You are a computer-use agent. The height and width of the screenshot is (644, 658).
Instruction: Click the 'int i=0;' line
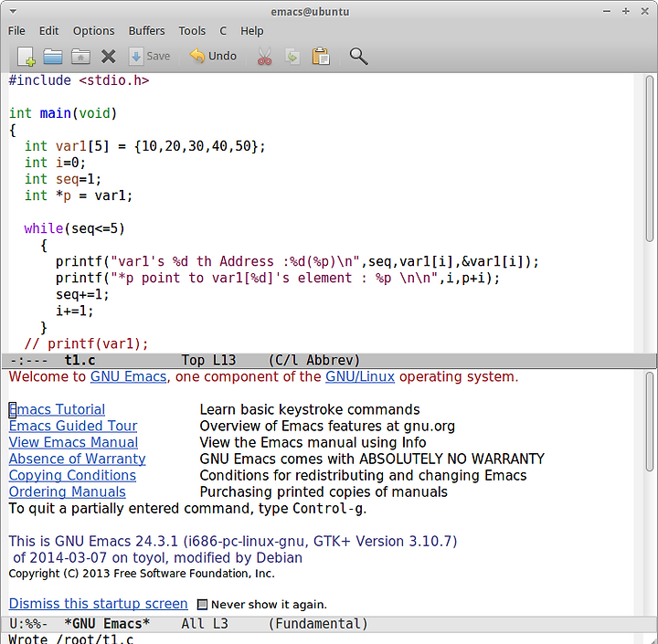click(x=55, y=163)
